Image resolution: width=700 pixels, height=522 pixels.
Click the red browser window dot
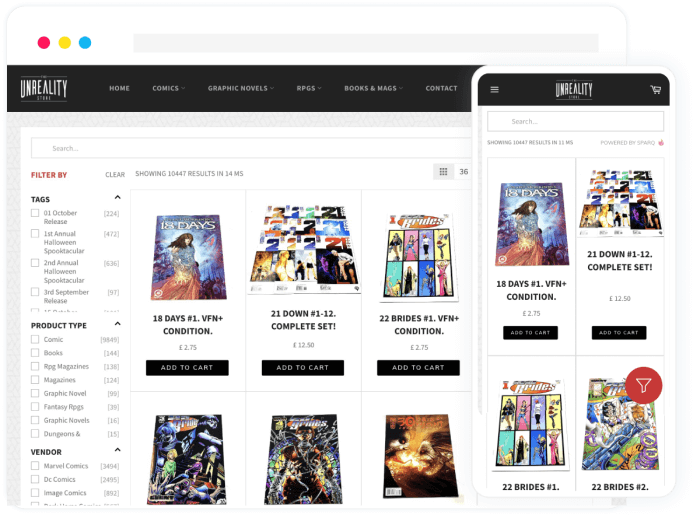[x=44, y=43]
